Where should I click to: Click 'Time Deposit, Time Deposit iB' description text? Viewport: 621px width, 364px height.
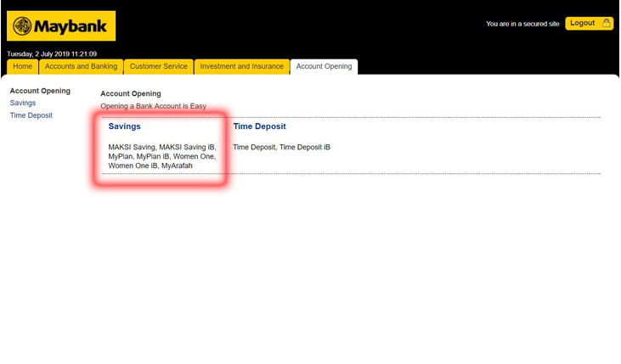point(281,147)
